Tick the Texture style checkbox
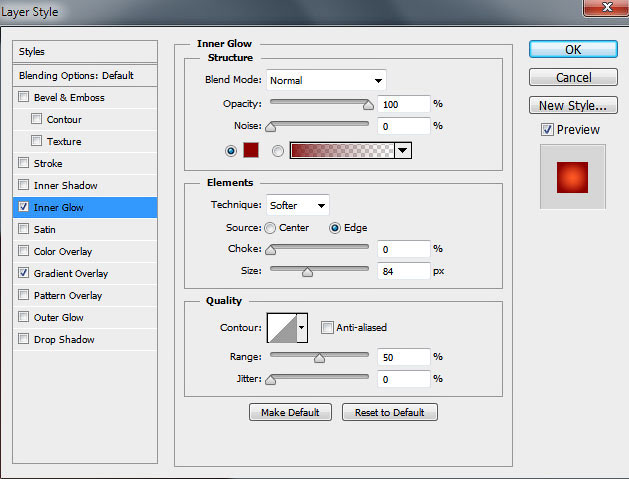 (x=37, y=141)
